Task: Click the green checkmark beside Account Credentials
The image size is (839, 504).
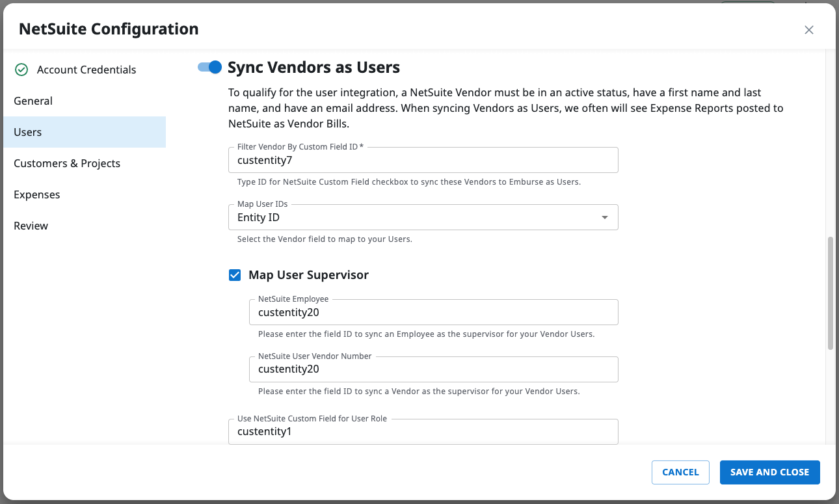Action: 21,70
